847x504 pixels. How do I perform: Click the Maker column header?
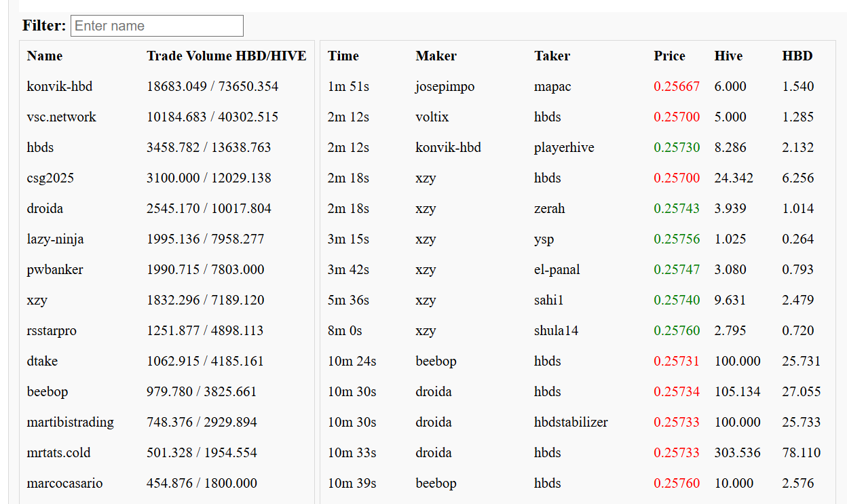click(x=436, y=56)
